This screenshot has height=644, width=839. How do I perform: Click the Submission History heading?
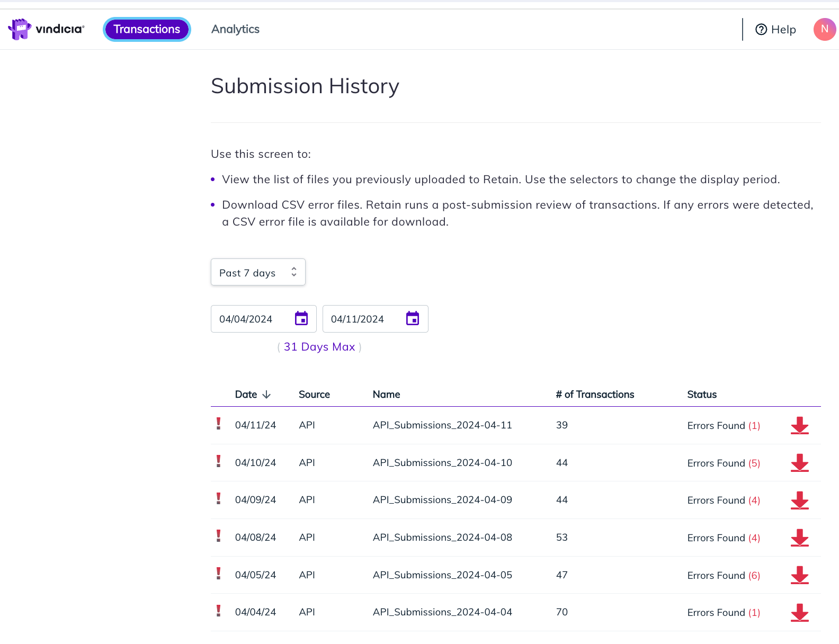pyautogui.click(x=305, y=86)
